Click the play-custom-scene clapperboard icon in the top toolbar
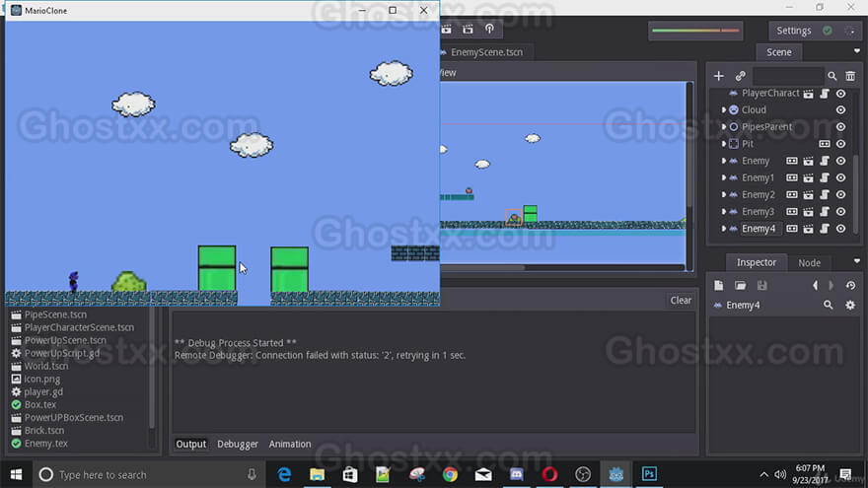The width and height of the screenshot is (868, 488). coord(468,29)
